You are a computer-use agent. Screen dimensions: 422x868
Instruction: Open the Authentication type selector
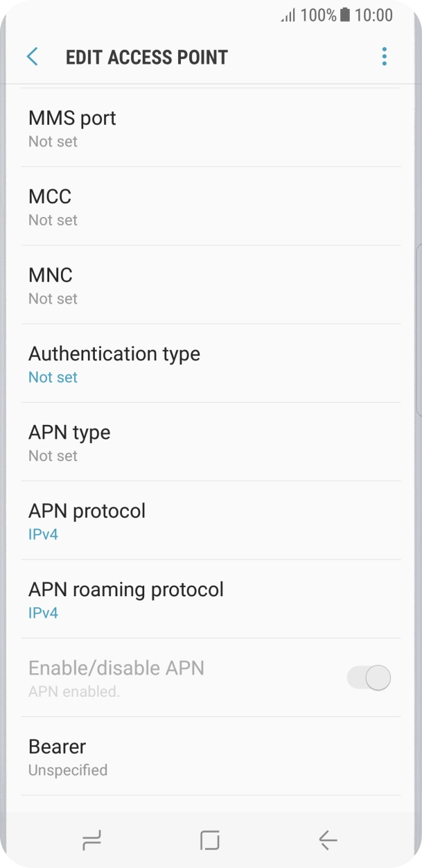(x=115, y=363)
